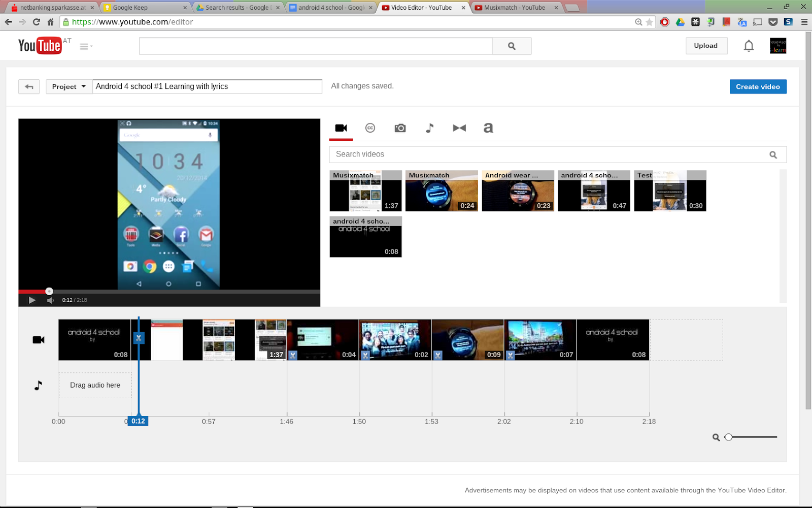Click the Google Translate extension icon
The image size is (812, 508).
[x=742, y=22]
